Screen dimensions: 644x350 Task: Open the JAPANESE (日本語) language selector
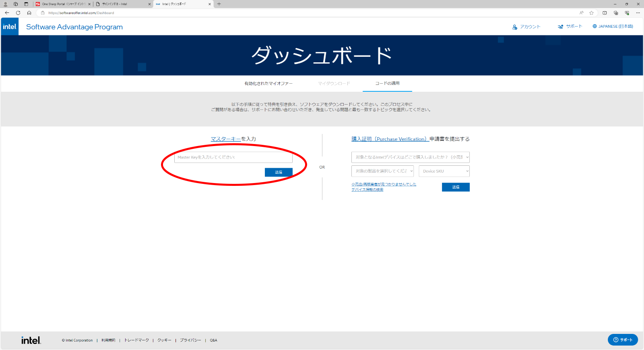(615, 27)
